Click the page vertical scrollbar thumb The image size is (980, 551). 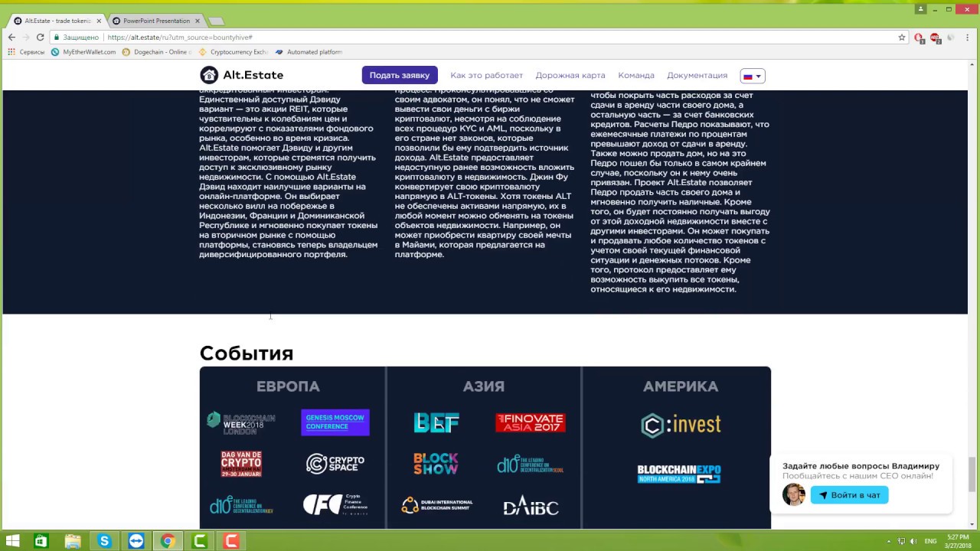973,474
